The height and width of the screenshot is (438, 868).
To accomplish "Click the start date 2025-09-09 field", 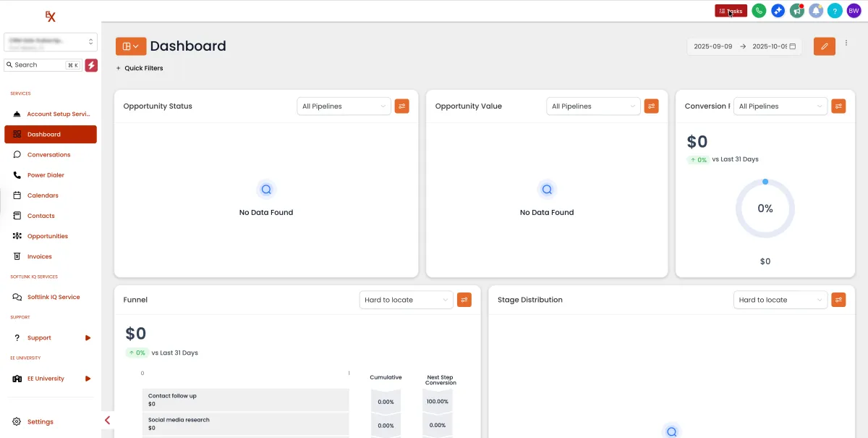I will tap(713, 46).
